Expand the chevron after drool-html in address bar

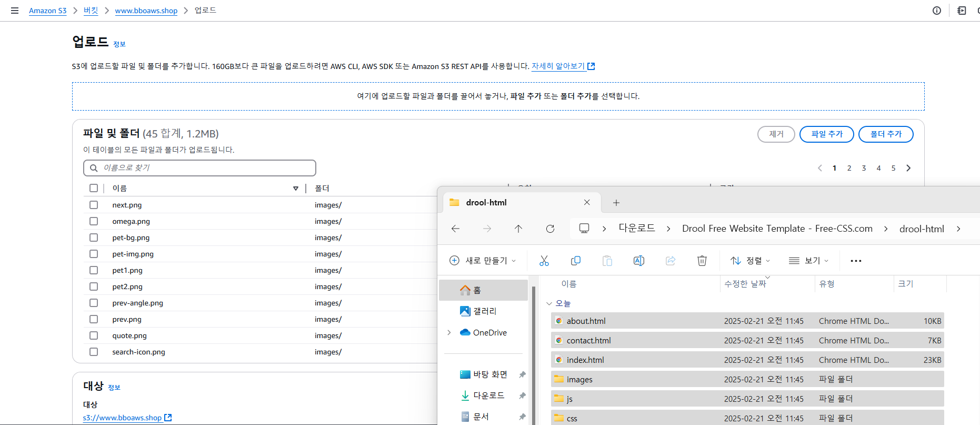(958, 229)
